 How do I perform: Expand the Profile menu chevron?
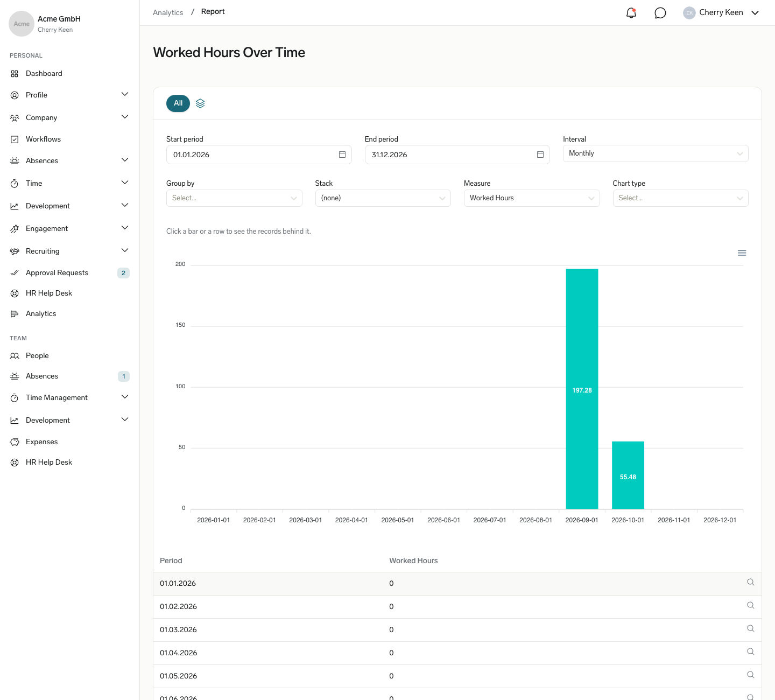coord(125,94)
